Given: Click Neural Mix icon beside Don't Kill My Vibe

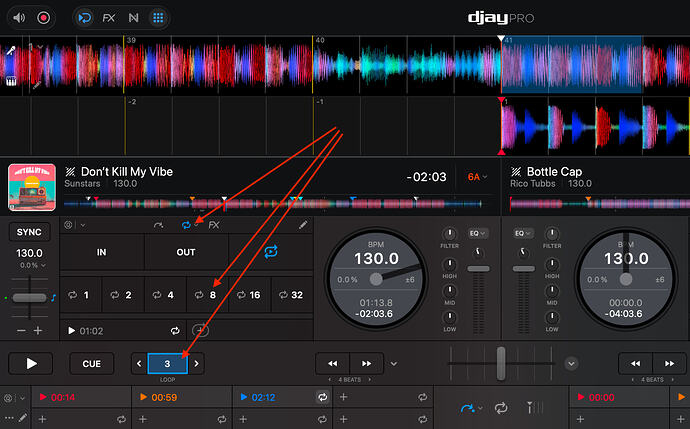Looking at the screenshot, I should [x=70, y=172].
